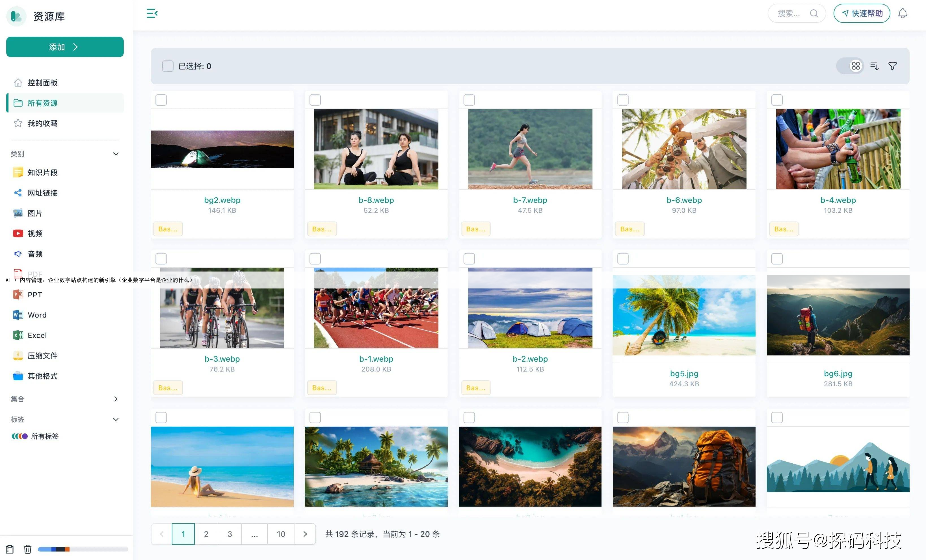Collapse the 类别 section
The height and width of the screenshot is (560, 926).
[116, 154]
